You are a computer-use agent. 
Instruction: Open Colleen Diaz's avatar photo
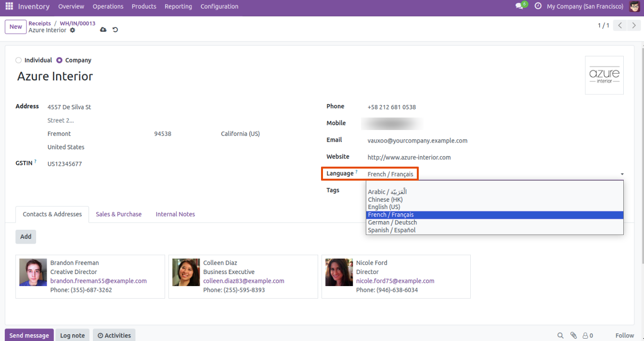click(x=186, y=273)
